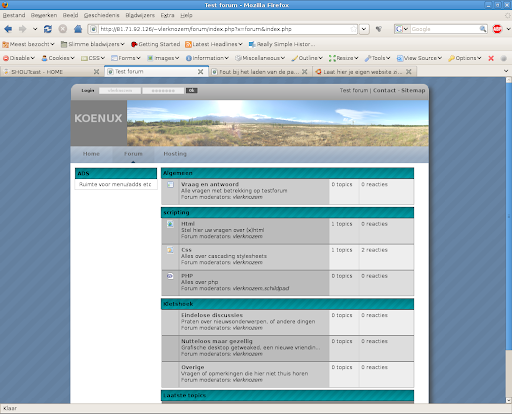
Task: Open Web Developer Information menu
Action: coord(207,58)
